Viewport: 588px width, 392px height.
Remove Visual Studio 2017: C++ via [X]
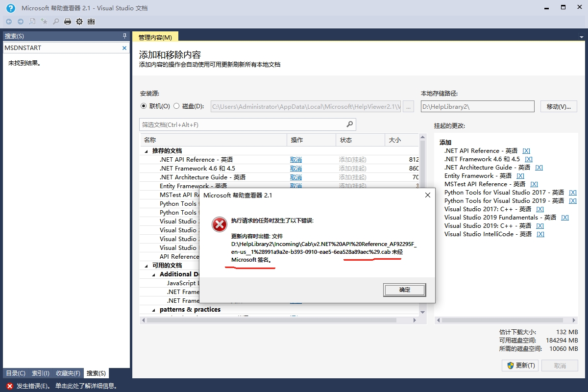click(x=540, y=209)
